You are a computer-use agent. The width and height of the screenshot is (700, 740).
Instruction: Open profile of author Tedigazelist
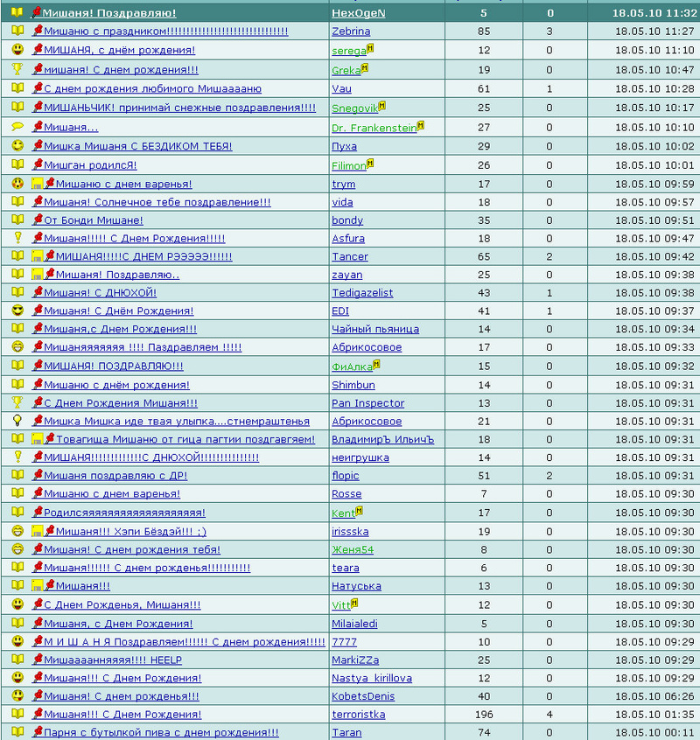pos(362,293)
